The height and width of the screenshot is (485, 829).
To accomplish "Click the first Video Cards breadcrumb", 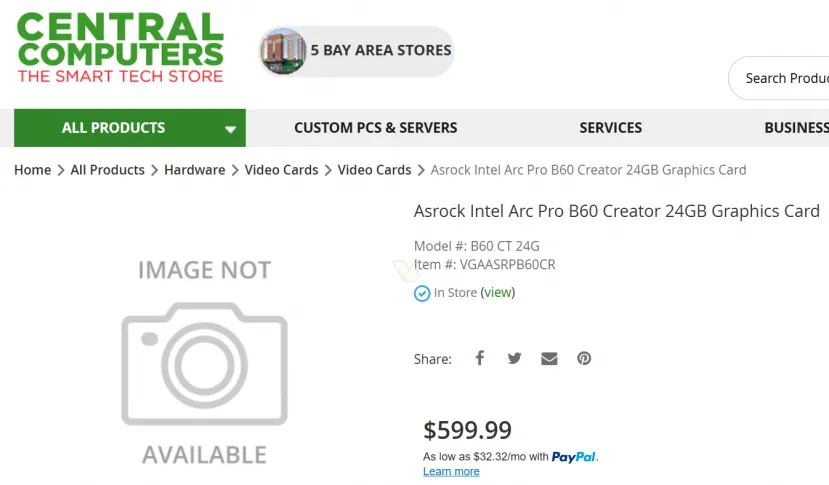I will point(281,170).
